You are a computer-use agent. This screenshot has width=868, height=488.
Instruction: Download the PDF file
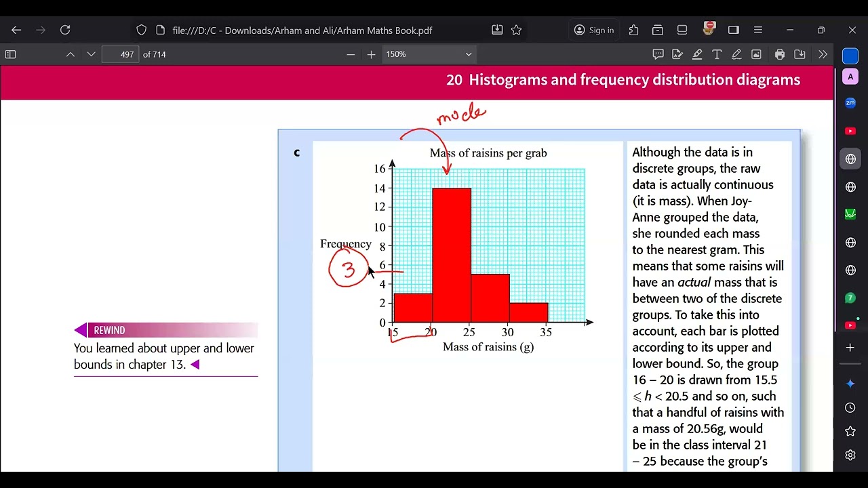800,54
